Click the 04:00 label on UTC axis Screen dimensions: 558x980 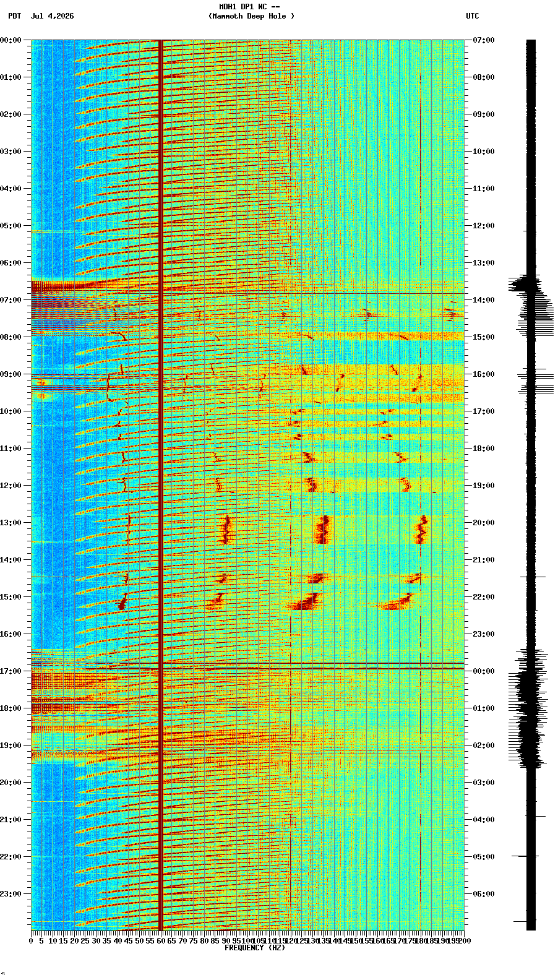[484, 820]
